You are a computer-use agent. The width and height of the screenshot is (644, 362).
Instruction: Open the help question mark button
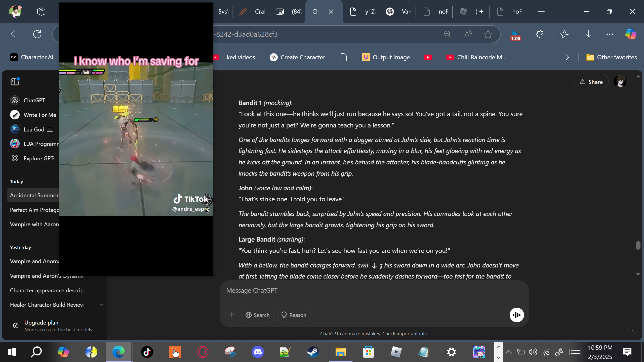tap(632, 331)
